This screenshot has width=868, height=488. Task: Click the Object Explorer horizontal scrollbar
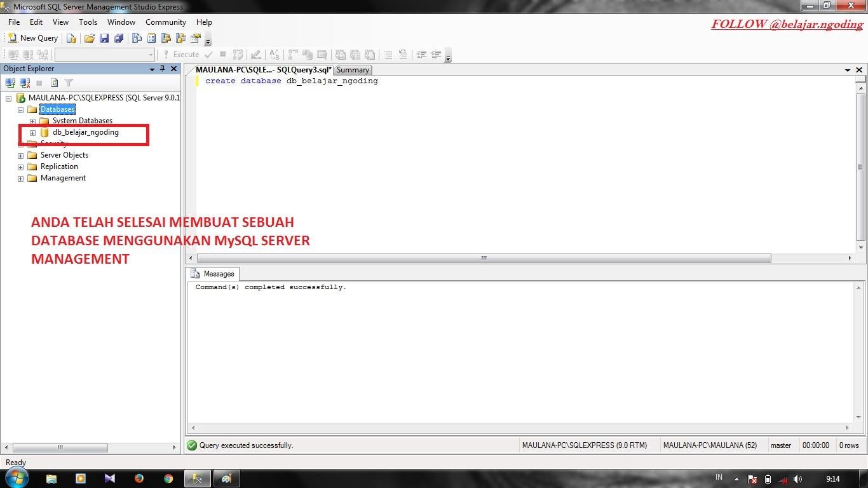click(60, 447)
